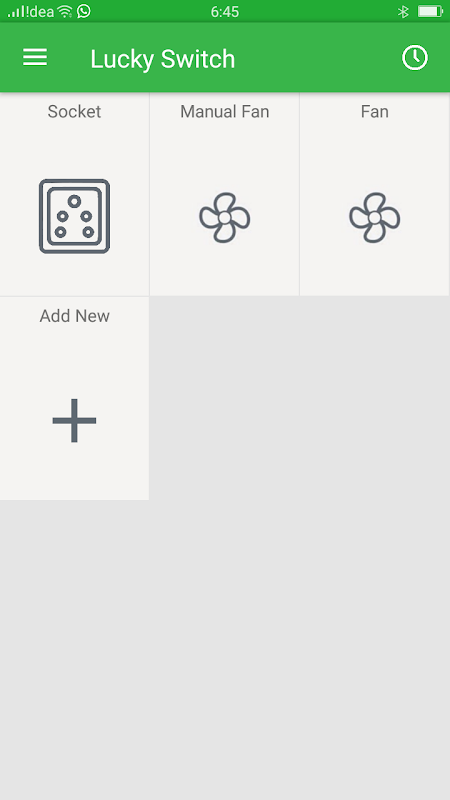Select the Manual Fan label
Screen dimensions: 450x800
(224, 112)
